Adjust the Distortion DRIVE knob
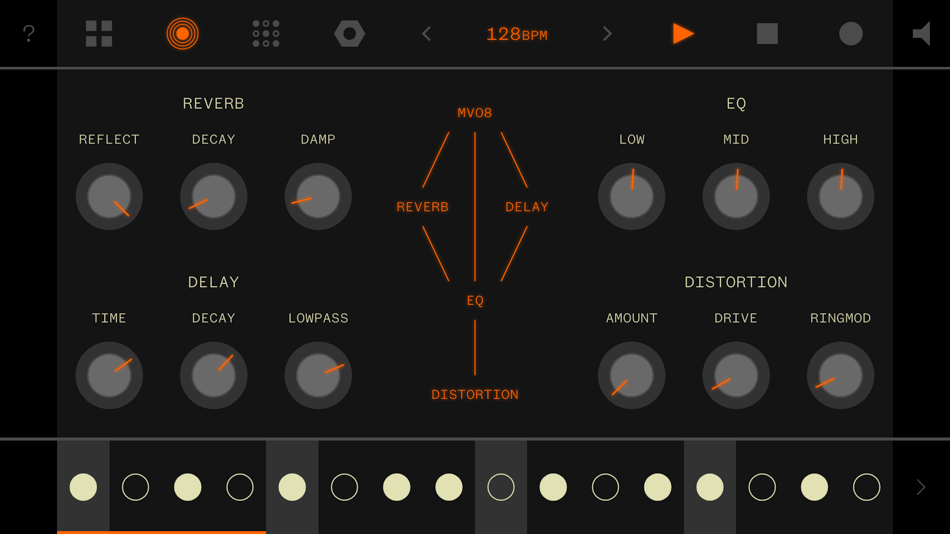The image size is (950, 534). (x=736, y=375)
